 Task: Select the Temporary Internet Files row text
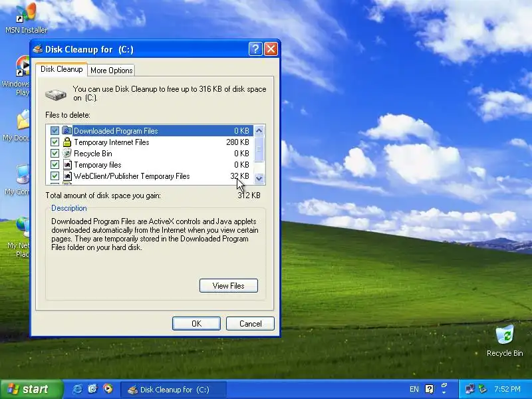[x=111, y=142]
